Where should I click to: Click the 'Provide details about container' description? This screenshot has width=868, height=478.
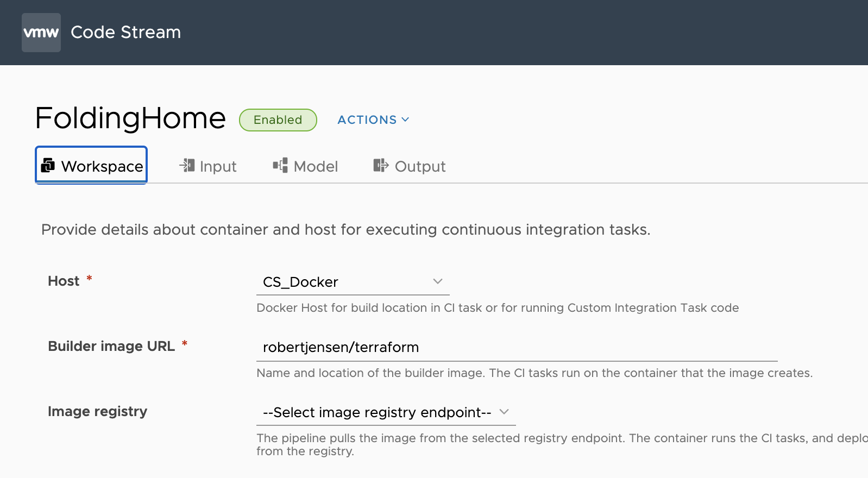point(346,230)
